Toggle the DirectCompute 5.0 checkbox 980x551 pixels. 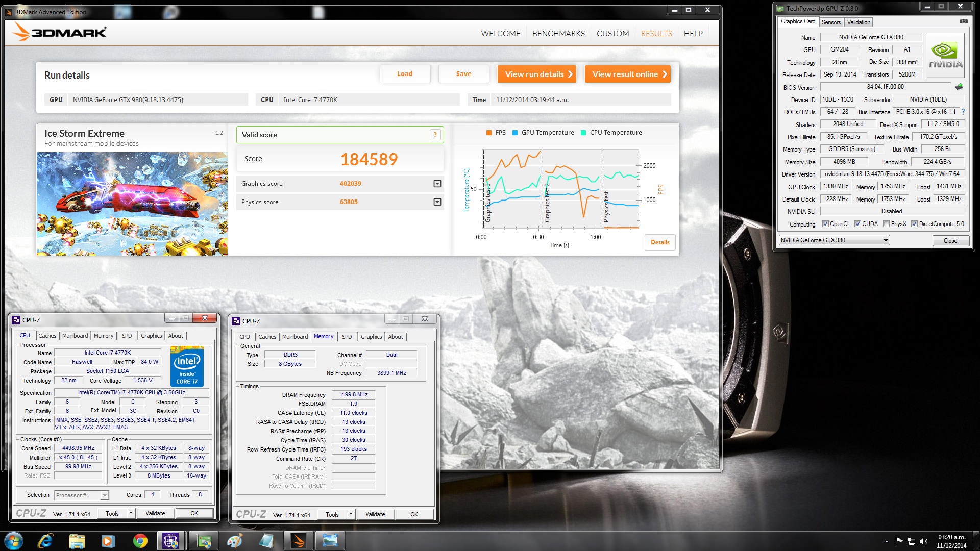(x=914, y=224)
